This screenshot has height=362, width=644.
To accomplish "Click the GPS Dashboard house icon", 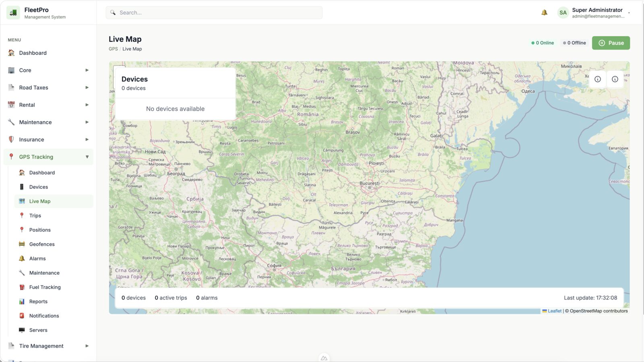I will pos(22,172).
